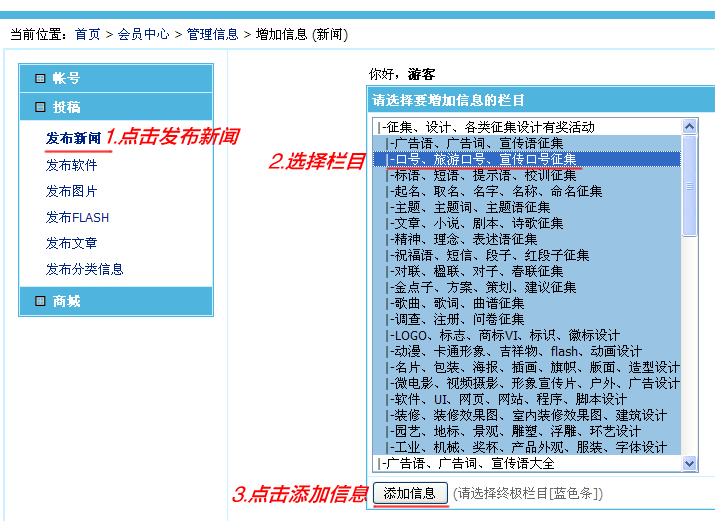Select 工业、机械、奖杯、产品外观 option
The width and height of the screenshot is (715, 521).
click(527, 447)
